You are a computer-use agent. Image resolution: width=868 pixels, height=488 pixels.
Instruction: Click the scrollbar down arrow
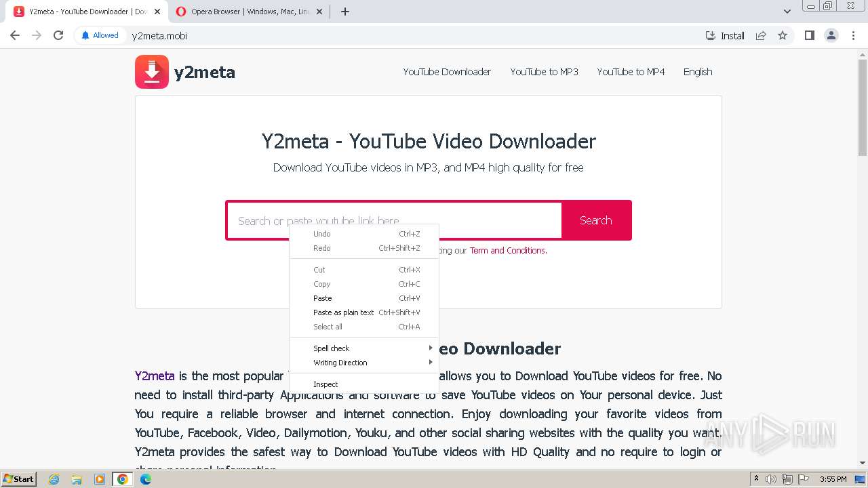tap(863, 463)
